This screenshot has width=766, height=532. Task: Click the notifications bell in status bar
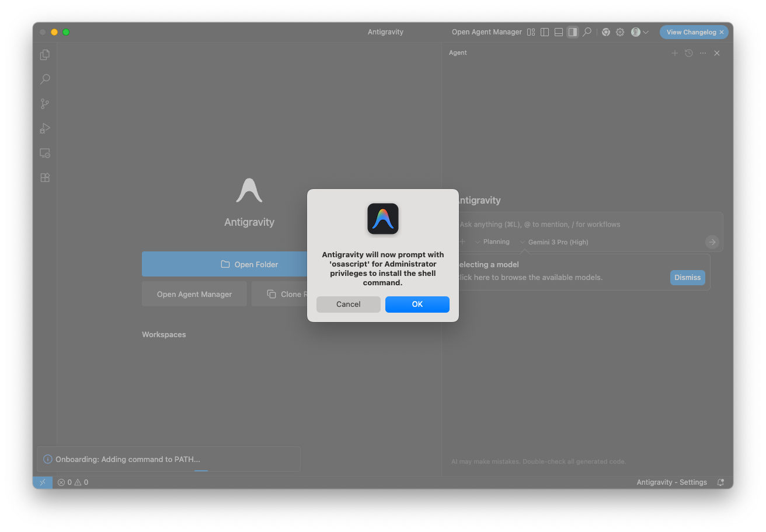720,482
